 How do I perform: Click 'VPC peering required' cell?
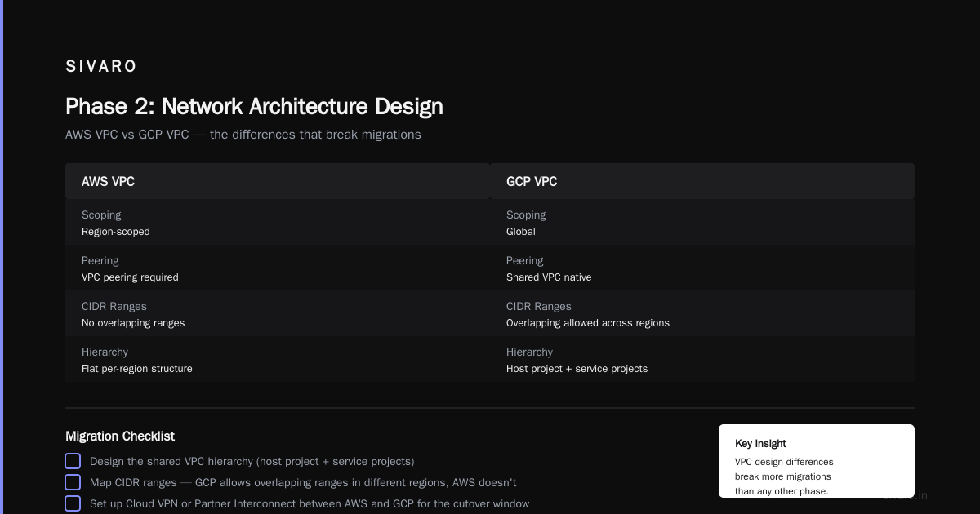click(x=130, y=277)
